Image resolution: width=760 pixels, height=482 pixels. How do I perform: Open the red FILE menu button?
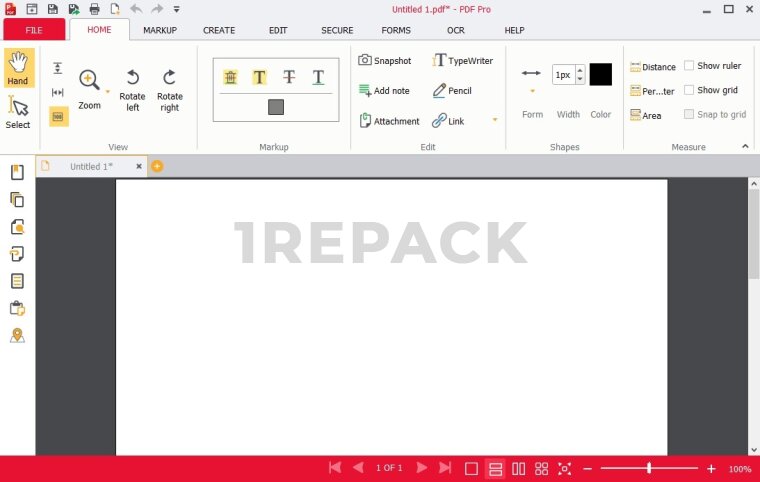(33, 30)
